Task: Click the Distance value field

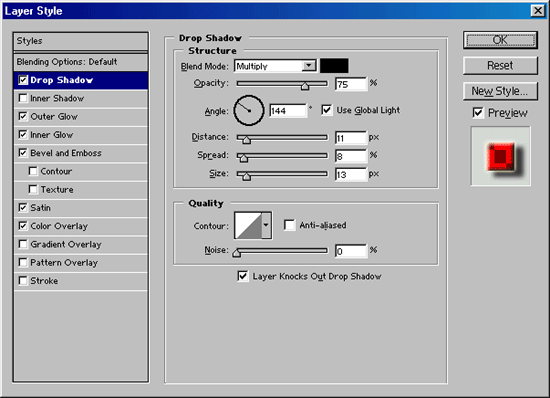Action: click(x=351, y=138)
